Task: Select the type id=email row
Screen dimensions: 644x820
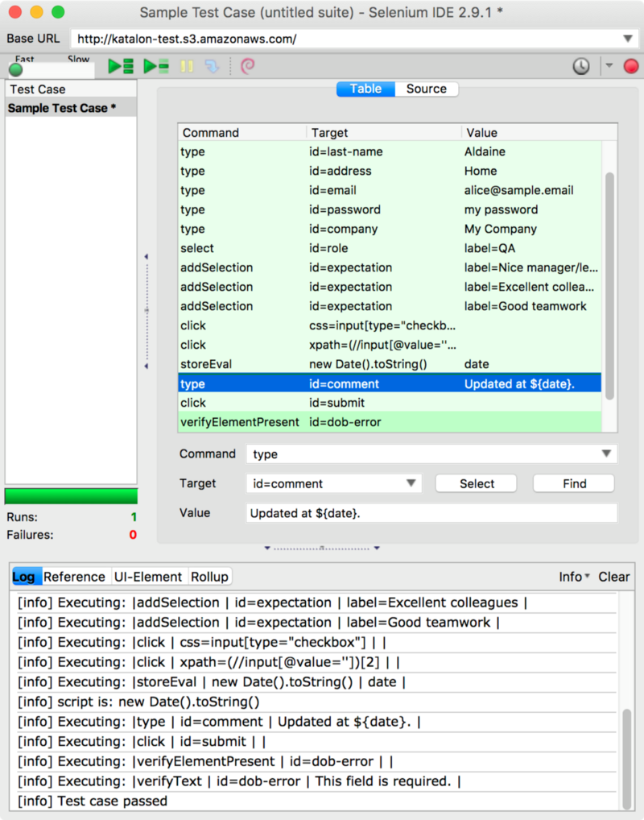Action: 390,190
